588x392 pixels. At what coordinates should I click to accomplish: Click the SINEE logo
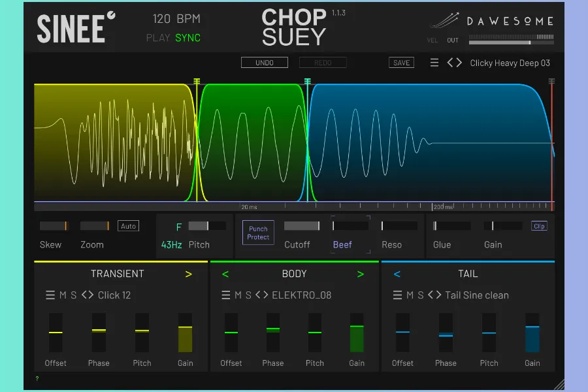coord(76,27)
